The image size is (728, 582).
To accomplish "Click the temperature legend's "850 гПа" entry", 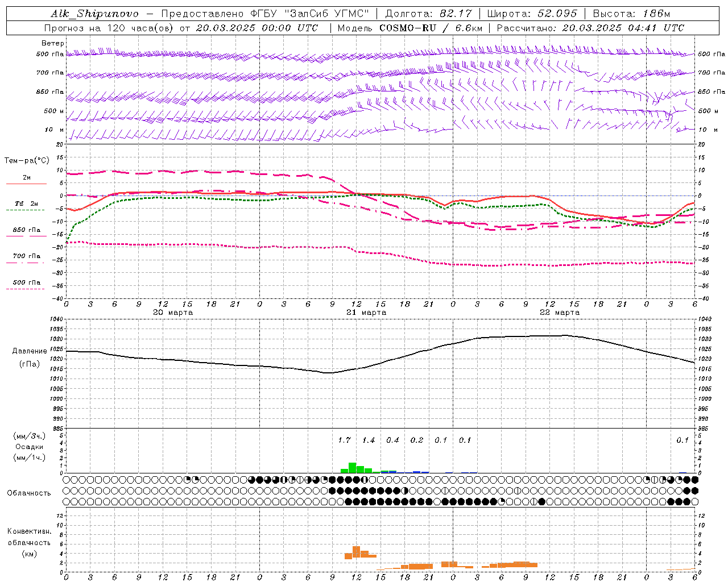I will [x=27, y=230].
